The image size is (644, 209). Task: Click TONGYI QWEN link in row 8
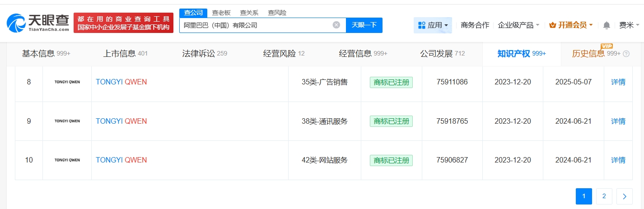tap(121, 82)
